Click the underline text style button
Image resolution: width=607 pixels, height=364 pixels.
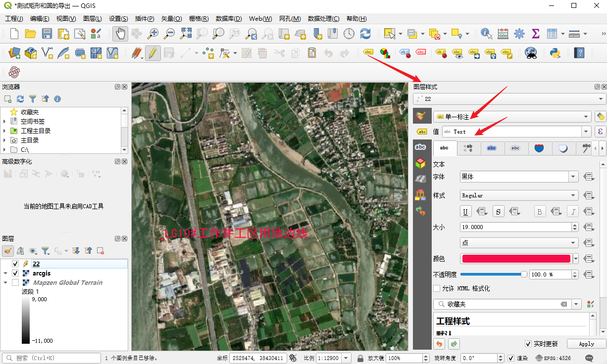tap(465, 212)
